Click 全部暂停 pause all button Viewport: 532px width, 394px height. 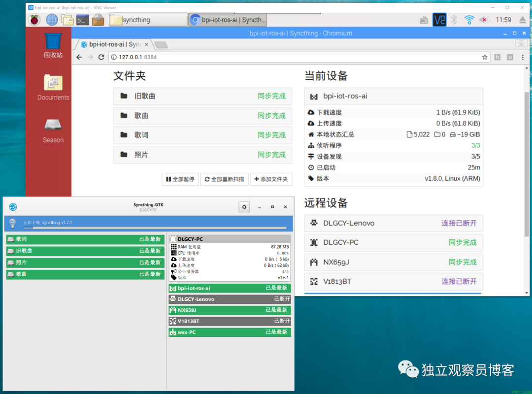pyautogui.click(x=180, y=179)
